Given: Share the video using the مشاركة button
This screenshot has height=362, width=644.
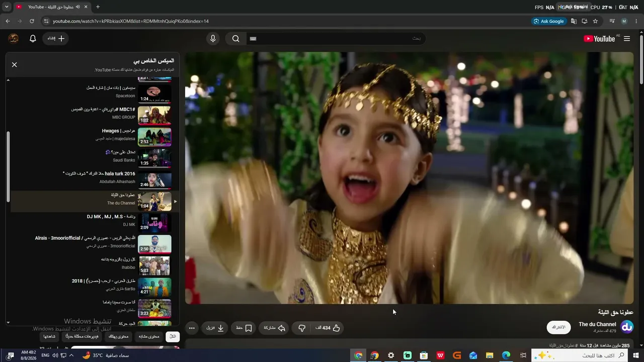Looking at the screenshot, I should 275,328.
